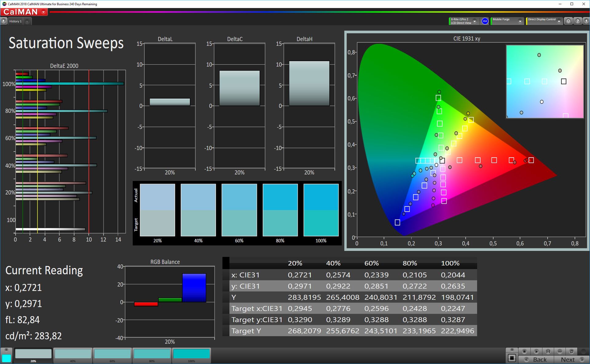This screenshot has width=590, height=364.
Task: Switch to the History 1 tab
Action: tap(15, 21)
